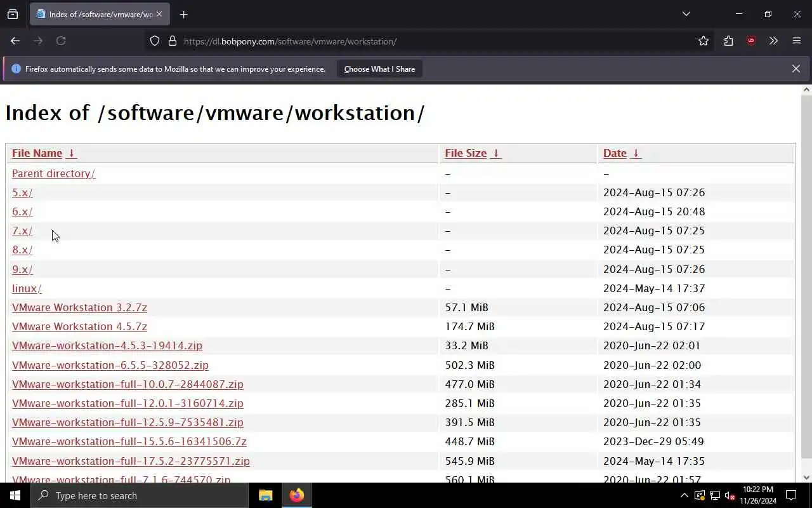Bookmark this page with the star
This screenshot has height=508, width=812.
pos(704,41)
